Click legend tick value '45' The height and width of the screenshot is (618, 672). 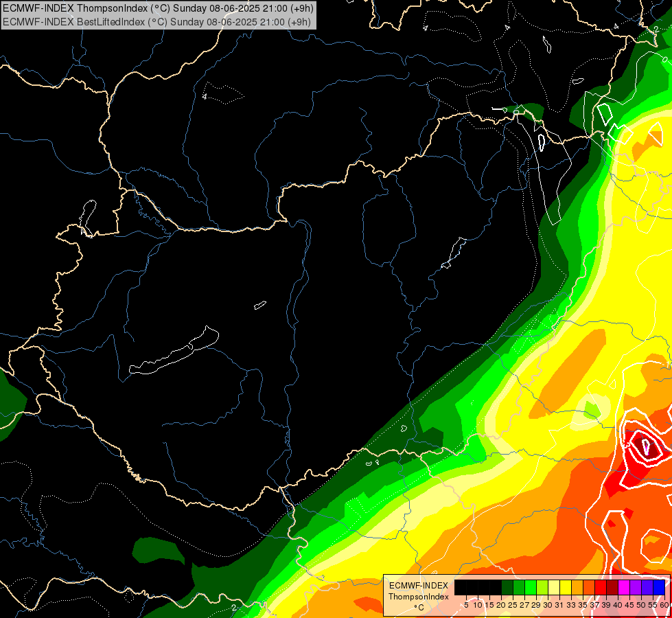630,605
